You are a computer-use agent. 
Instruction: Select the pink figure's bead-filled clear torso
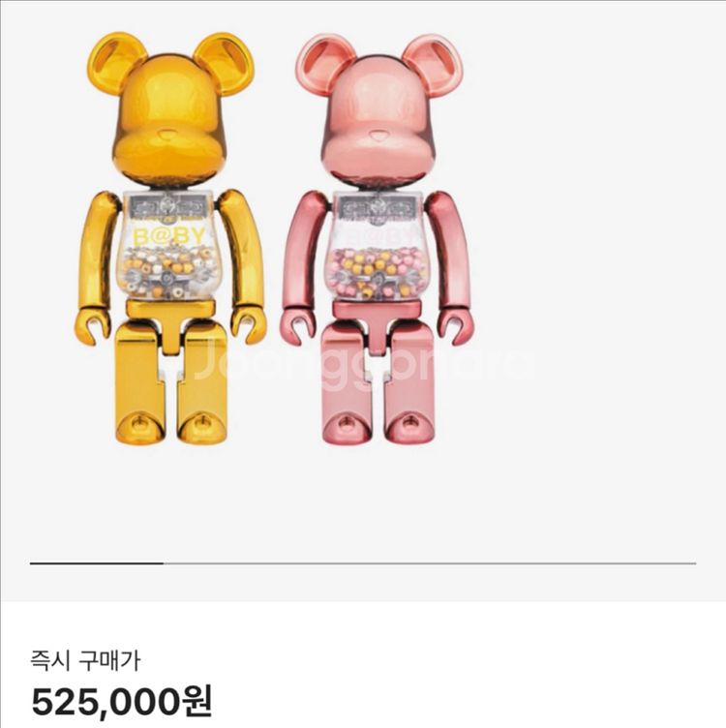pyautogui.click(x=378, y=246)
